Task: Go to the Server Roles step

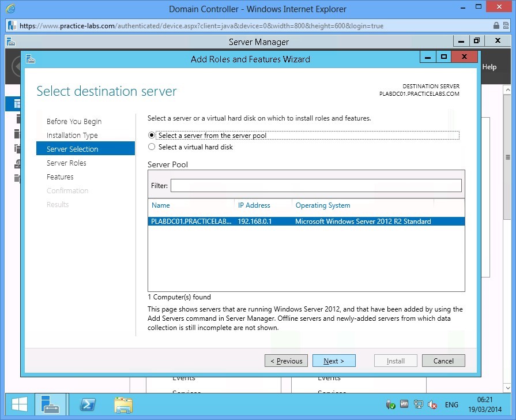Action: [65, 163]
